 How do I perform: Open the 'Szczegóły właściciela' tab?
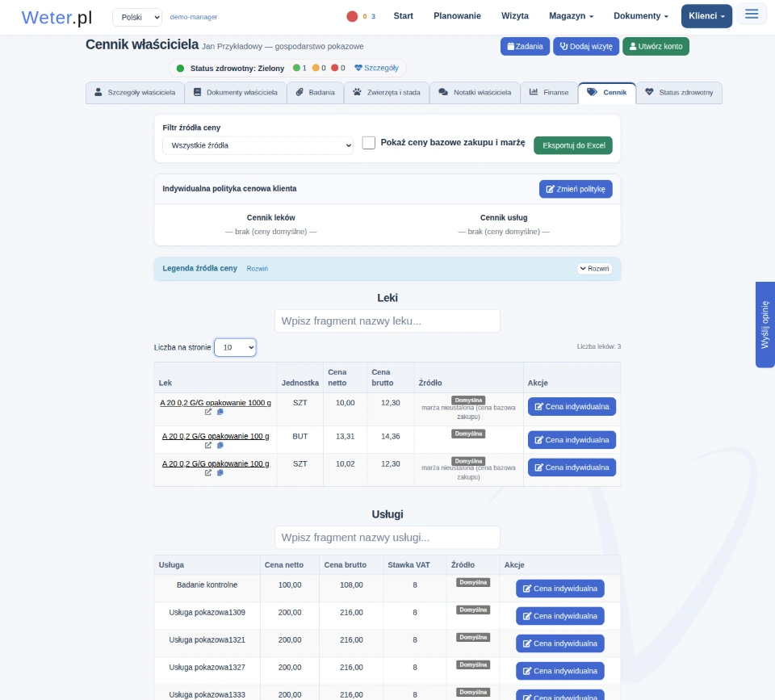click(x=135, y=92)
